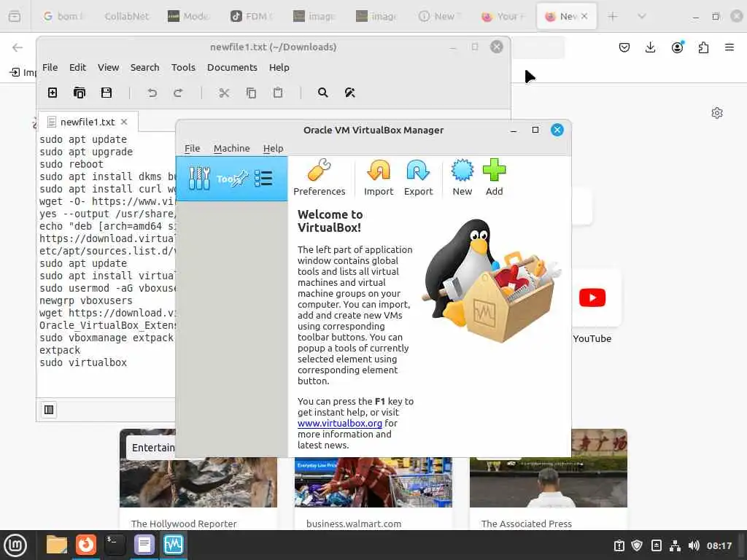
Task: Click the Export appliance icon
Action: [418, 178]
